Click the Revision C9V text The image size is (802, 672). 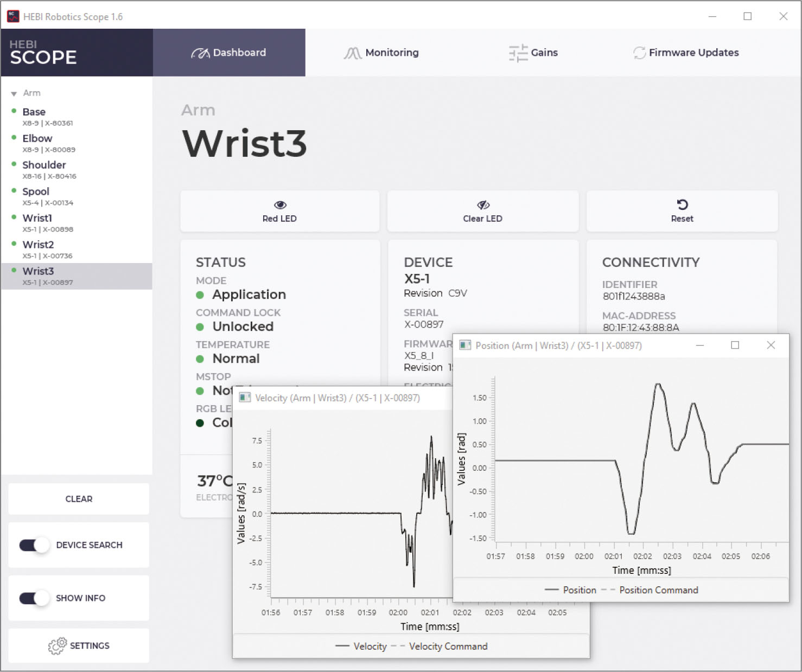coord(436,293)
